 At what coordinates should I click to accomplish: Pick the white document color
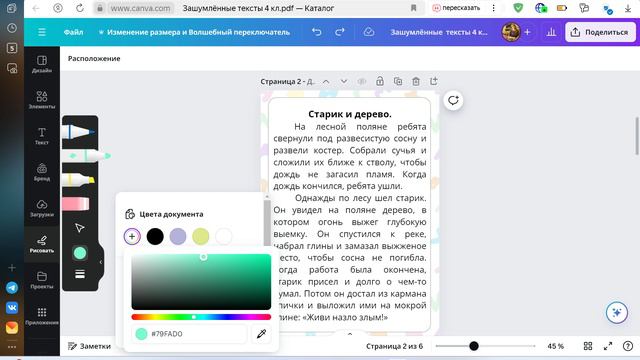[224, 236]
